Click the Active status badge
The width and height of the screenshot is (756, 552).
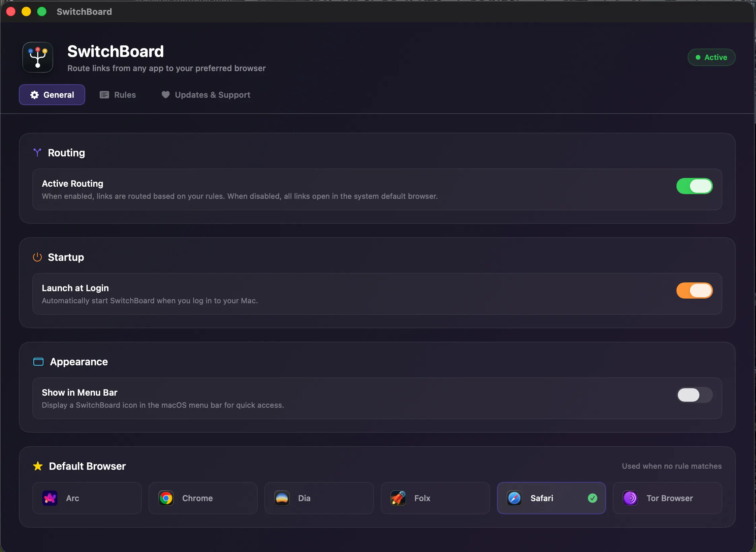712,57
